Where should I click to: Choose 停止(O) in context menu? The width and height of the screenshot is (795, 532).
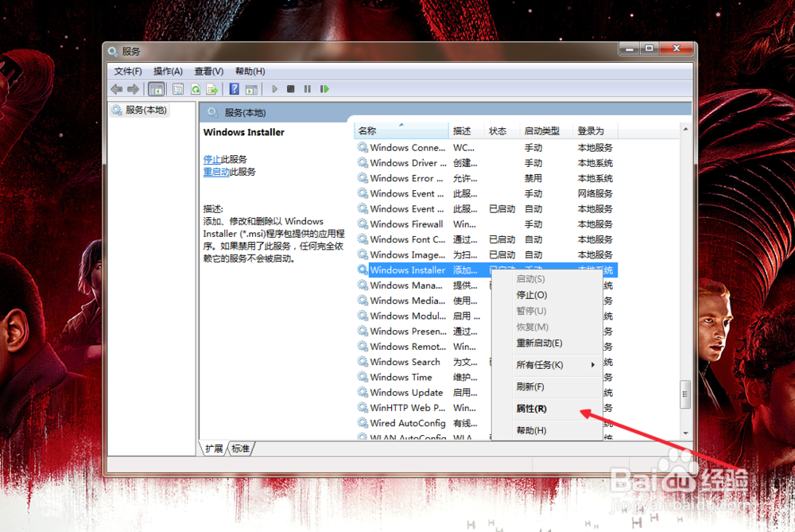[x=547, y=295]
